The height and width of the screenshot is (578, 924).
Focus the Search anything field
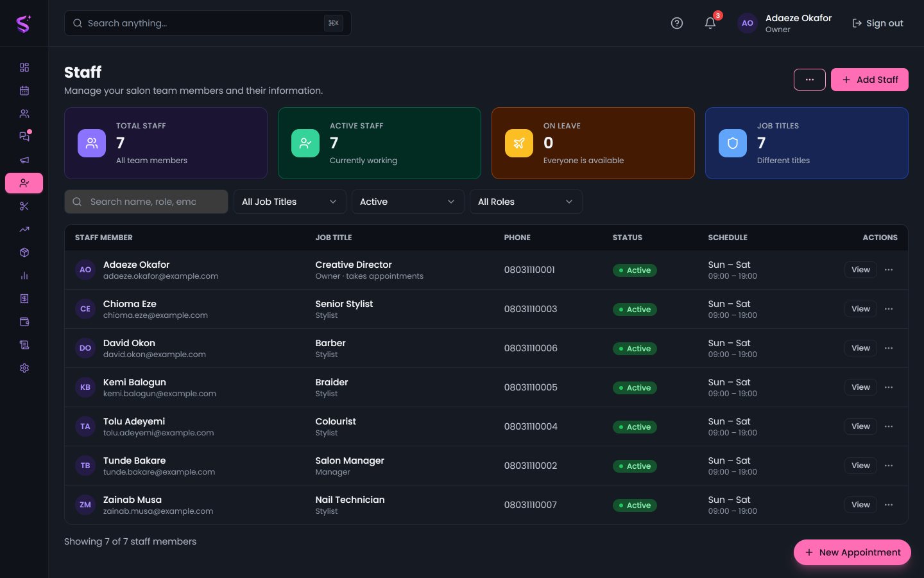(x=207, y=23)
